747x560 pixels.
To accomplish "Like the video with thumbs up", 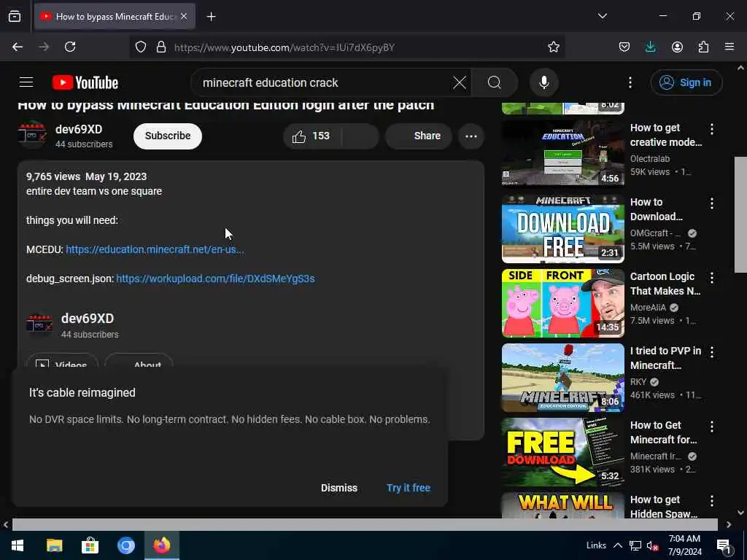I will 311,136.
